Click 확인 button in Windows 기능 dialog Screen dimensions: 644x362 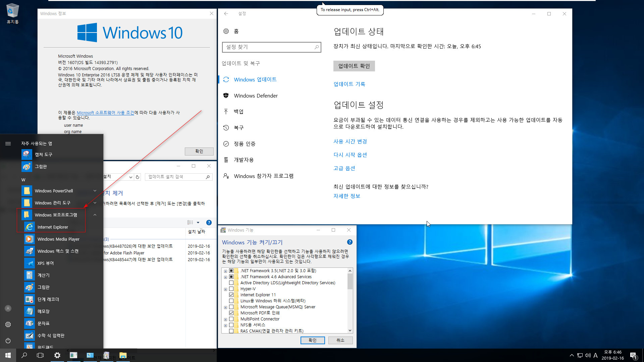point(312,340)
